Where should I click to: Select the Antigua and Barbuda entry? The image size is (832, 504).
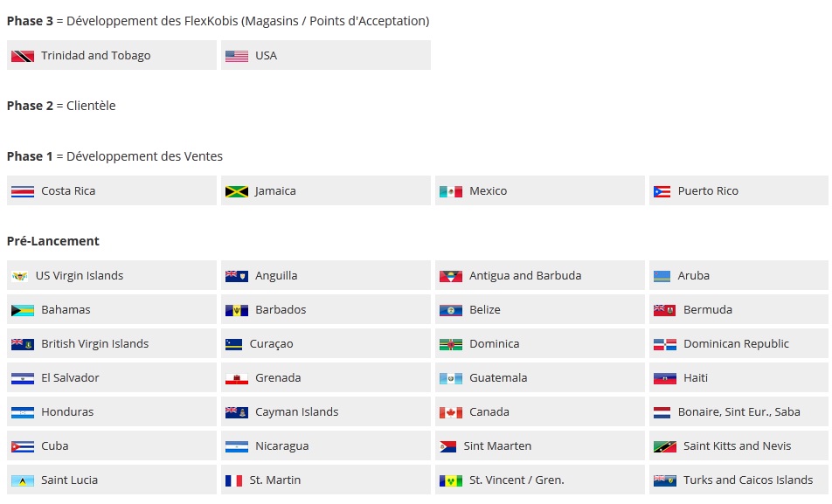[x=539, y=275]
